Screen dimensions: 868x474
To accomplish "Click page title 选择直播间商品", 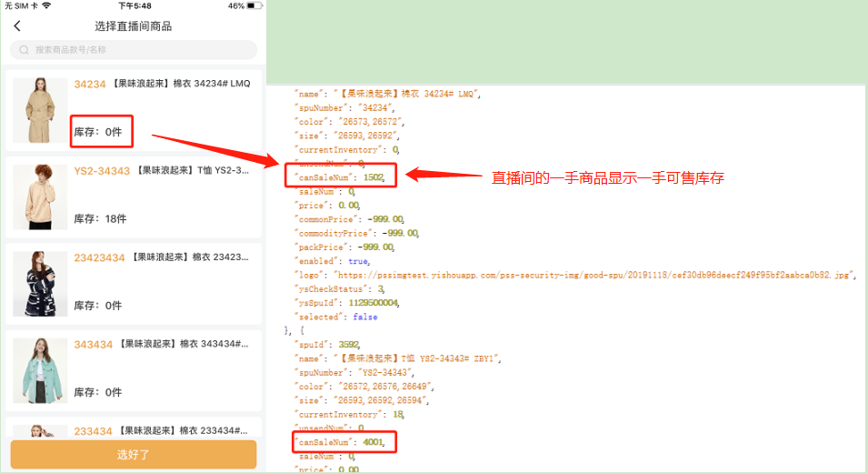I will point(133,26).
